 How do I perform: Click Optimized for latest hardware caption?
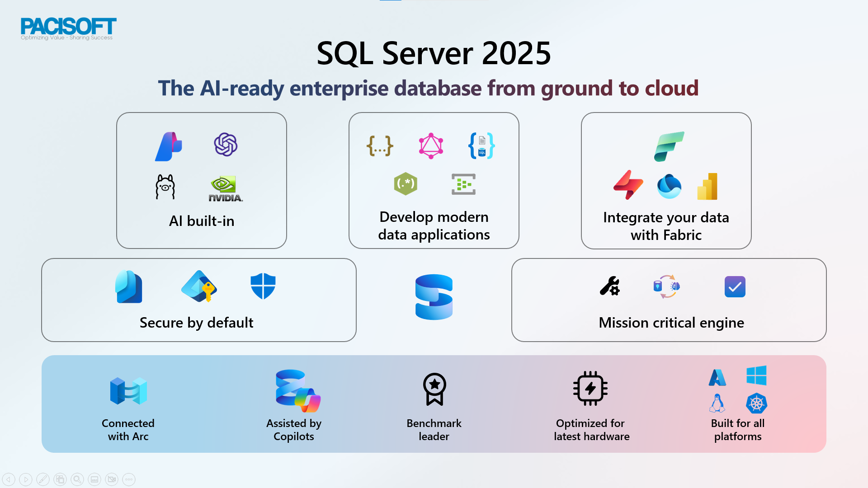[592, 430]
